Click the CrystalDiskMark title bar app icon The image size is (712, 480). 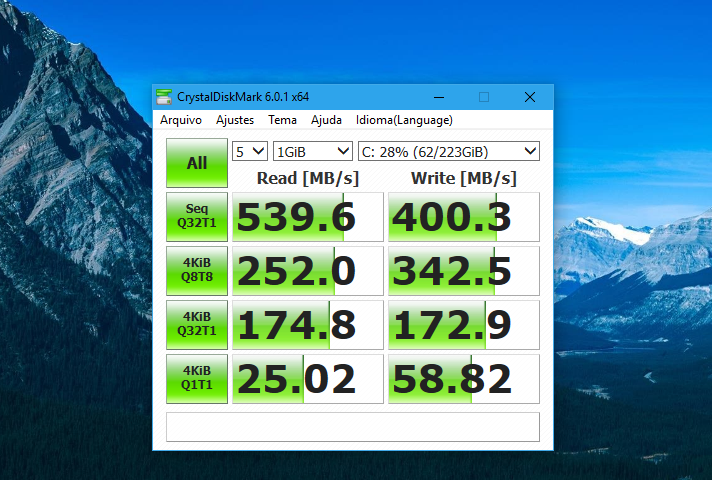coord(164,97)
